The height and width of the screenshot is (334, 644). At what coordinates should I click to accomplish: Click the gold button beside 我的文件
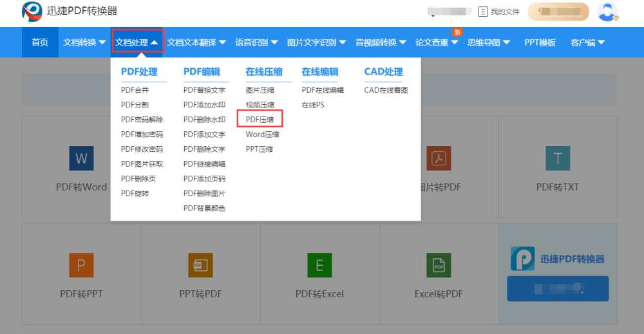coord(558,12)
